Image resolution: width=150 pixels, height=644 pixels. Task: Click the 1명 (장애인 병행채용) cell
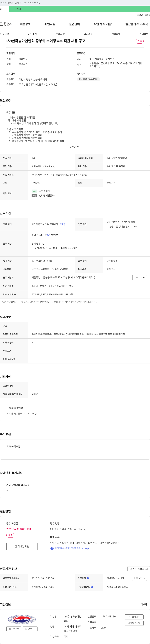pyautogui.click(x=117, y=158)
